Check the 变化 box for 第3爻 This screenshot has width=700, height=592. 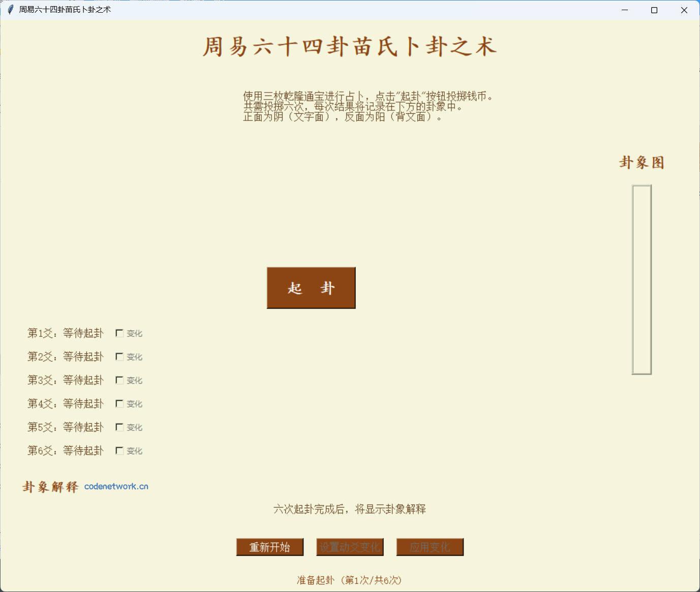(119, 380)
